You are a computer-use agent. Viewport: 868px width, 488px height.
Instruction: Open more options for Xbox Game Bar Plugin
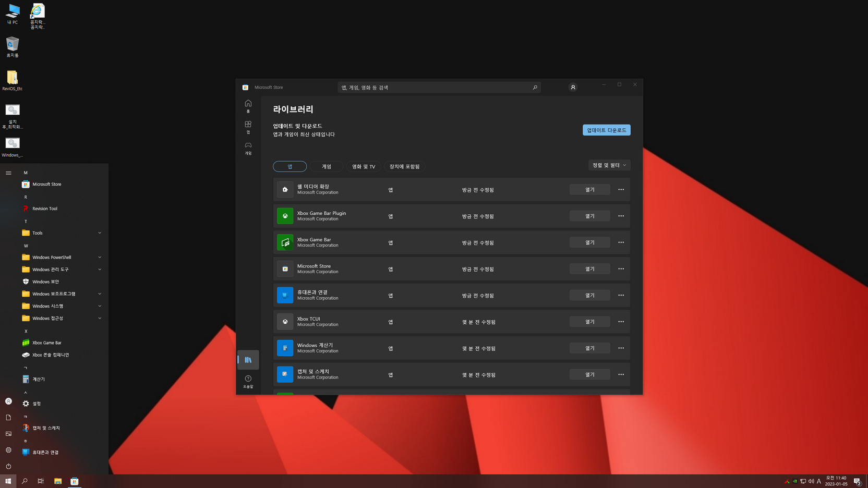tap(621, 216)
